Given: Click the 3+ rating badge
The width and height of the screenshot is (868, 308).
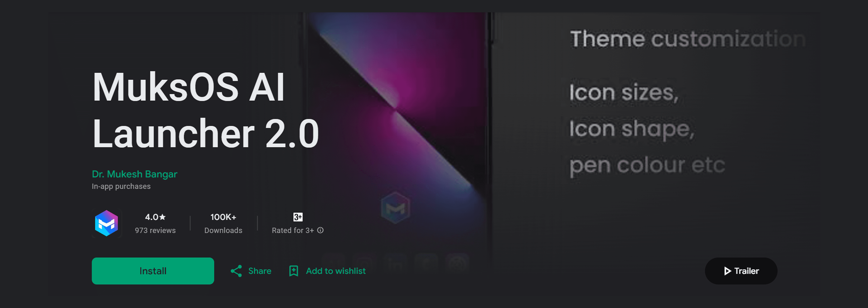Looking at the screenshot, I should coord(298,217).
